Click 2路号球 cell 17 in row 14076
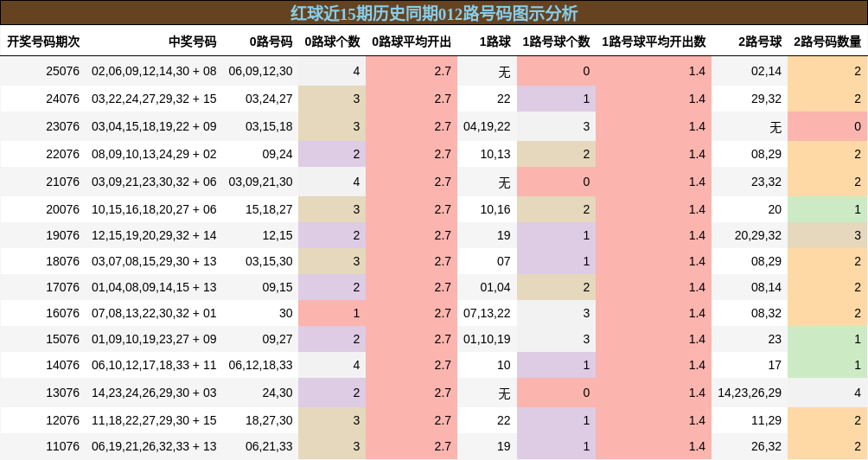The image size is (868, 460). pos(775,366)
